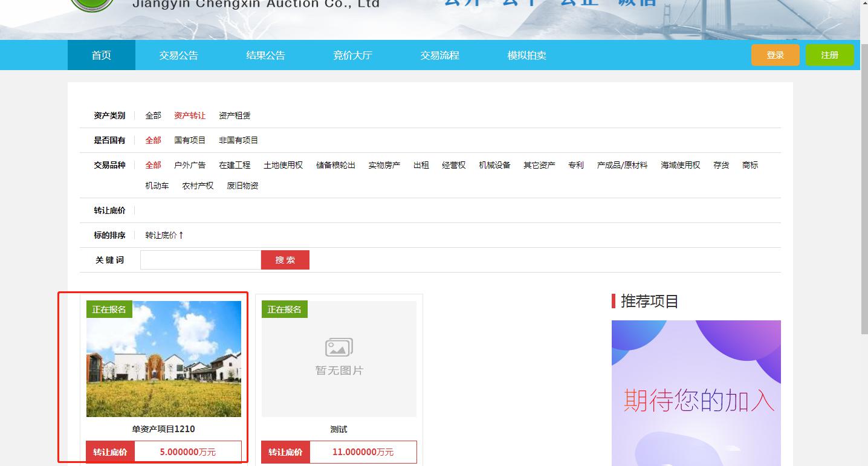Choose 存货 trading type

point(721,165)
